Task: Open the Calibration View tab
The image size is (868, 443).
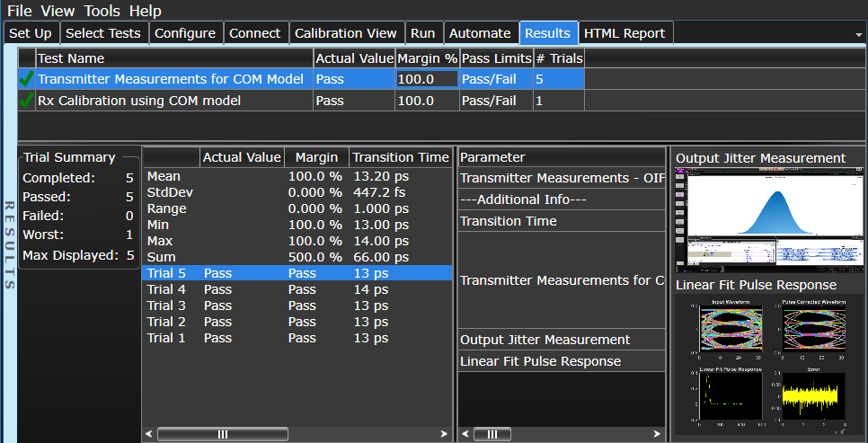Action: pos(346,33)
